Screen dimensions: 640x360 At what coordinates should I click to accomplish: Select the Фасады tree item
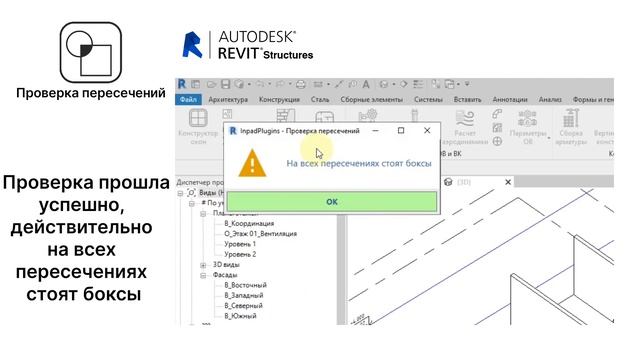click(225, 275)
